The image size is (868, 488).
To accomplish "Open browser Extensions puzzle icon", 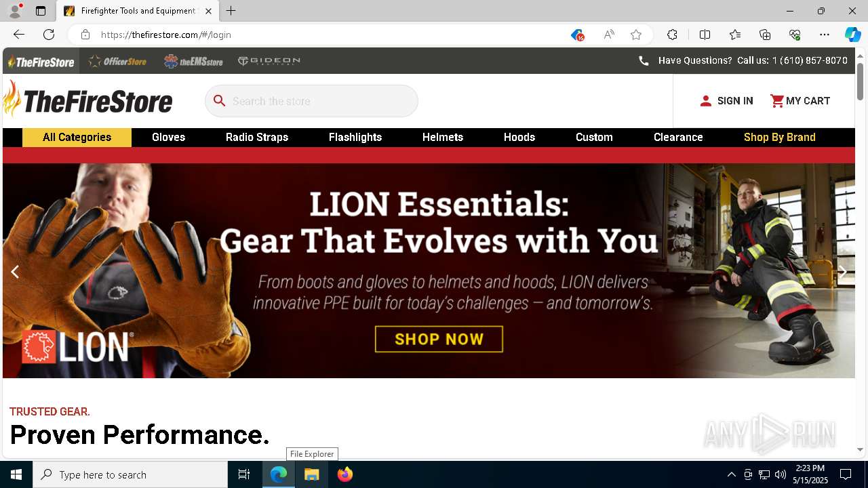I will pyautogui.click(x=672, y=35).
